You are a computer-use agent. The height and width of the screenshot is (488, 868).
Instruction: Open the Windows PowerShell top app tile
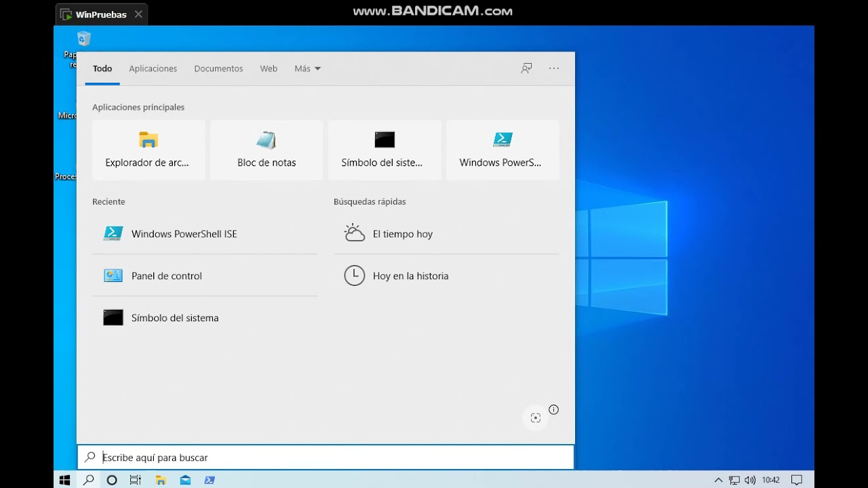[502, 150]
